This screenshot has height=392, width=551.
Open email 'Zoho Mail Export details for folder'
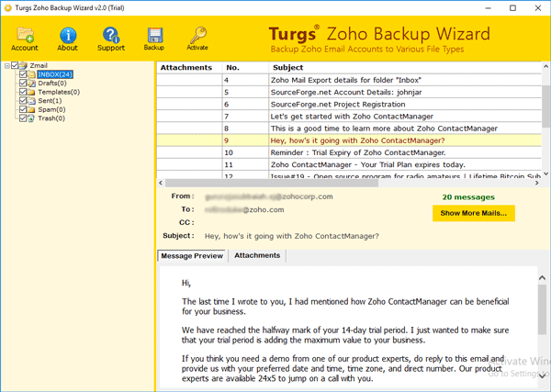point(346,80)
